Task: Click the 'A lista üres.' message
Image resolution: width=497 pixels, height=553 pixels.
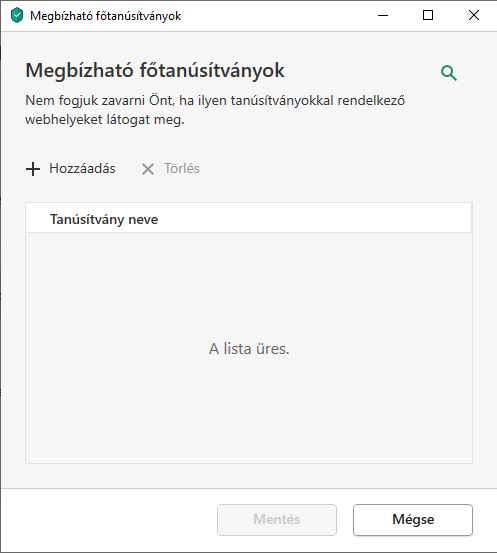Action: pos(249,349)
